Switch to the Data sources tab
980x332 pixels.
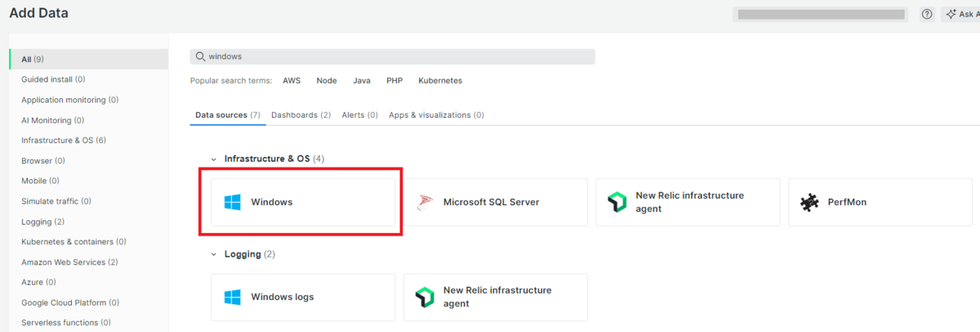[x=228, y=115]
